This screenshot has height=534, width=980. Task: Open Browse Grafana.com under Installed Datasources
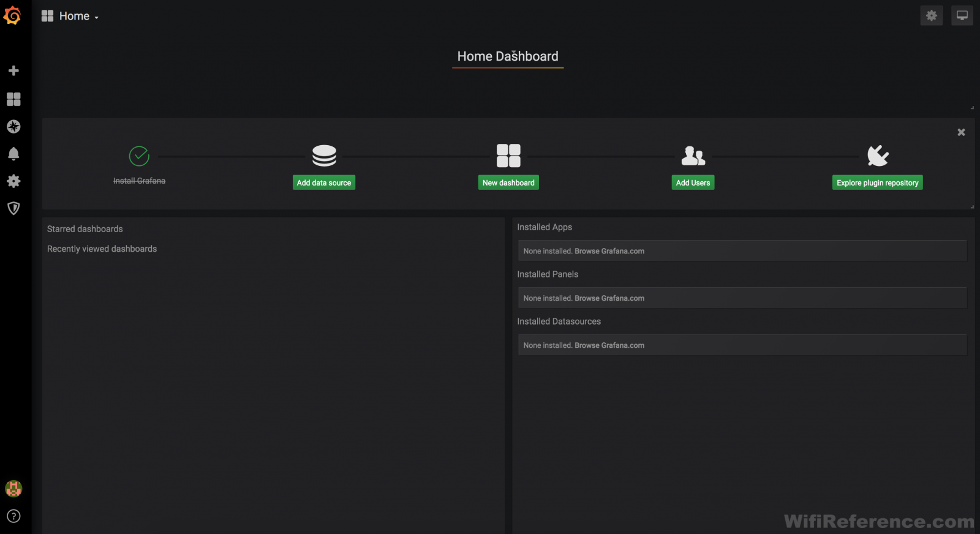609,345
